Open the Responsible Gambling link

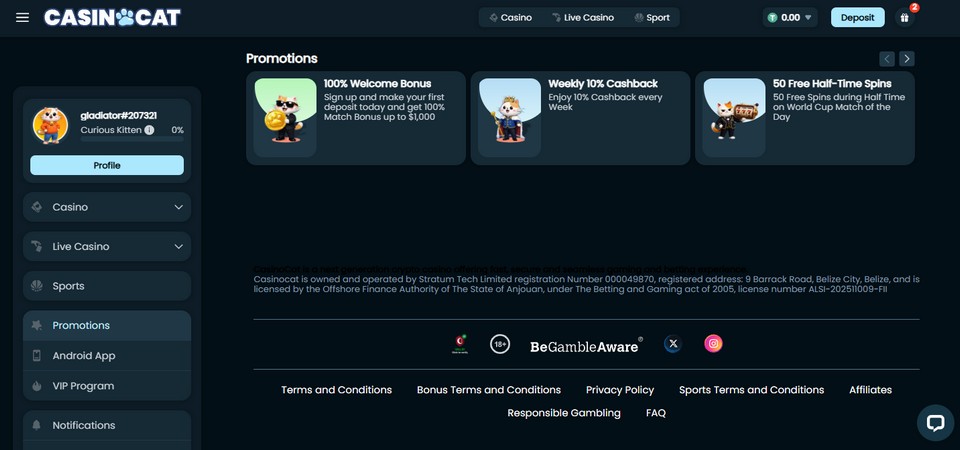[x=564, y=413]
